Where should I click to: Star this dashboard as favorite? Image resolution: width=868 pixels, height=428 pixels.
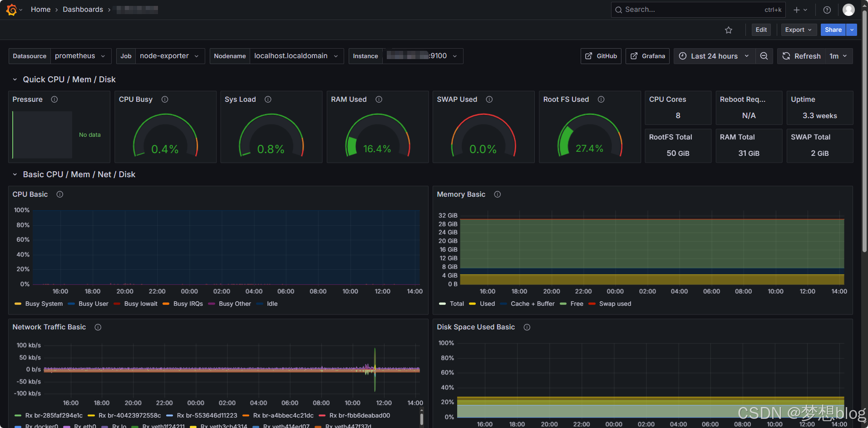point(729,30)
